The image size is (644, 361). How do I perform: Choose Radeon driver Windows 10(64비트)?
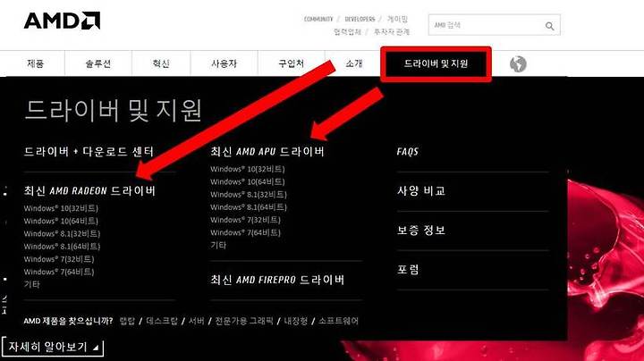click(x=61, y=221)
